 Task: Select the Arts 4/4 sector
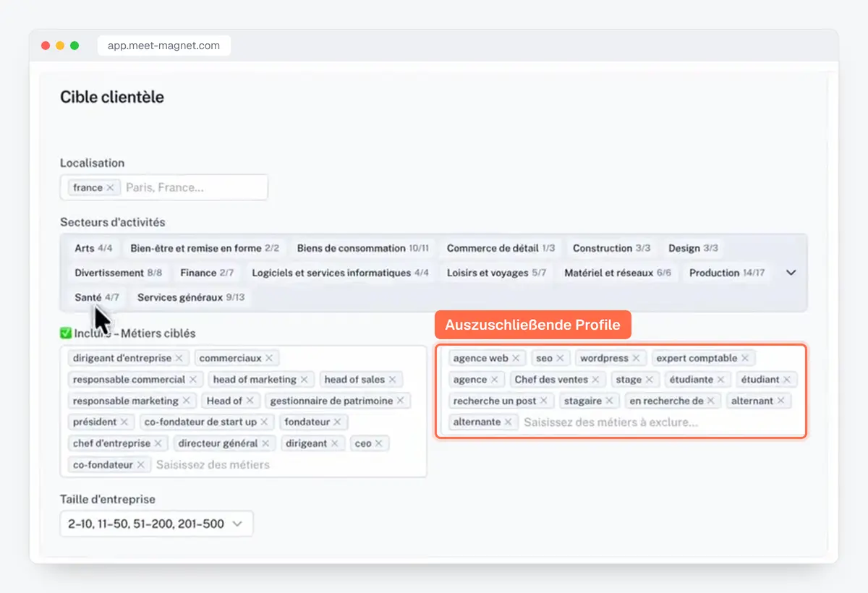coord(93,248)
